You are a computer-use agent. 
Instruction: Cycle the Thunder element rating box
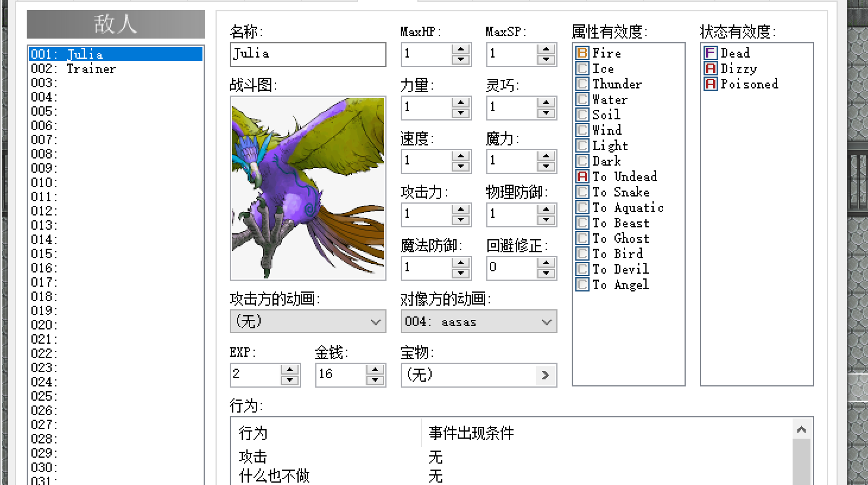[x=582, y=84]
